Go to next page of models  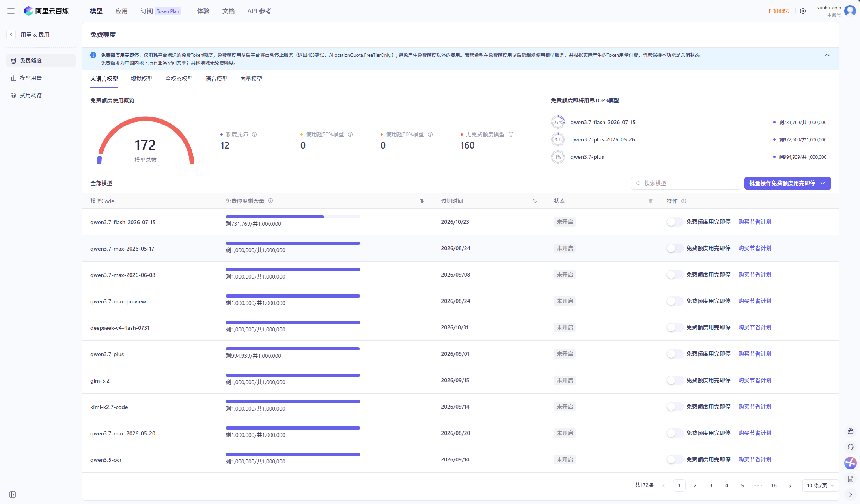click(x=790, y=486)
